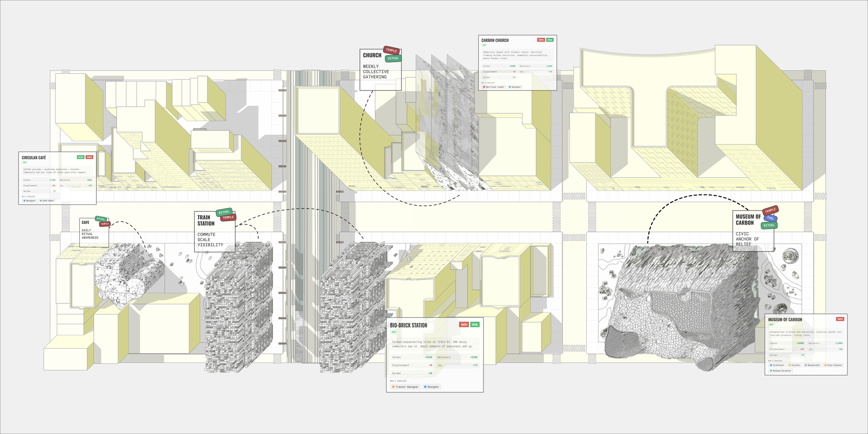Click the red TEMPLE badge on Museum of Carbon card

click(x=840, y=319)
